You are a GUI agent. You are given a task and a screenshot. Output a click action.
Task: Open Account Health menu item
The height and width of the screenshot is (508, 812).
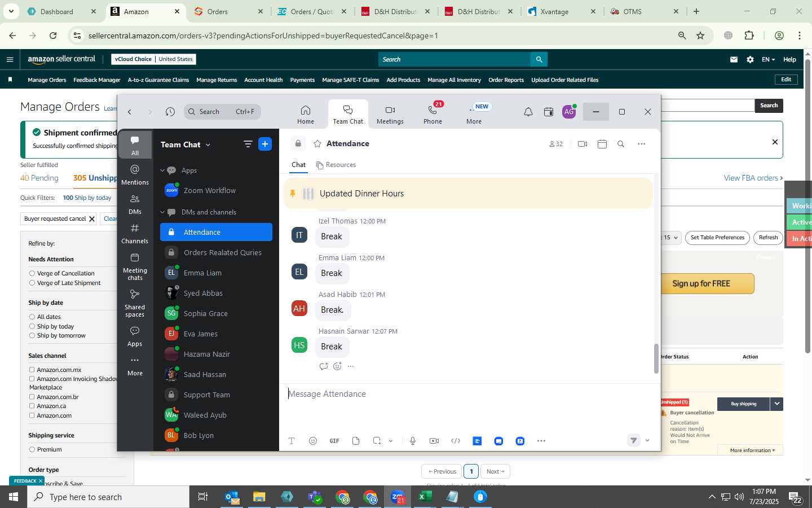263,80
